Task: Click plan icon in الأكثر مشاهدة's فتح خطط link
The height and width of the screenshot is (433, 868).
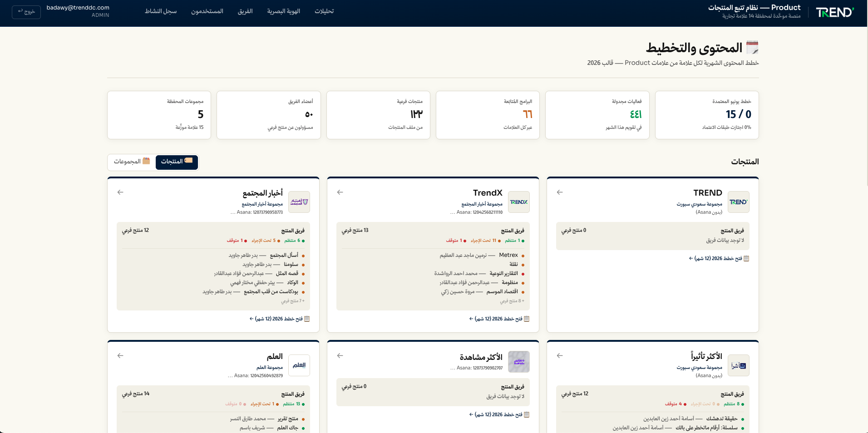Action: pos(527,414)
